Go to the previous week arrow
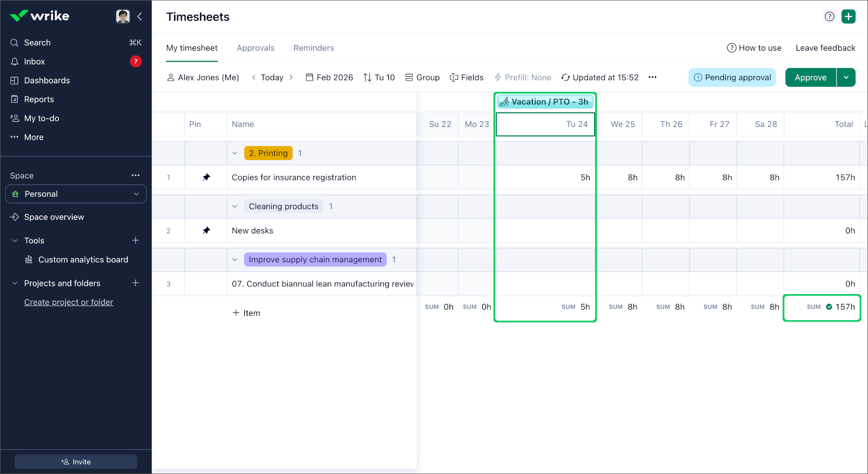The width and height of the screenshot is (868, 474). (254, 77)
